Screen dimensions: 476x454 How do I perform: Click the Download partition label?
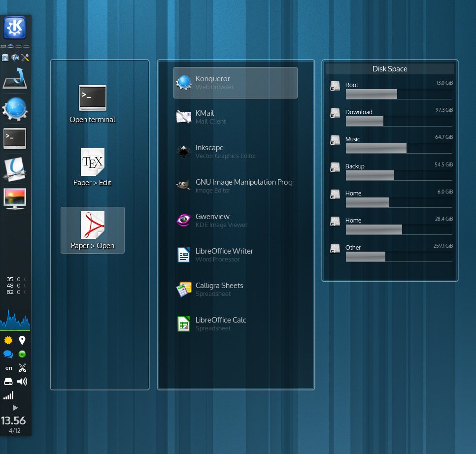359,112
